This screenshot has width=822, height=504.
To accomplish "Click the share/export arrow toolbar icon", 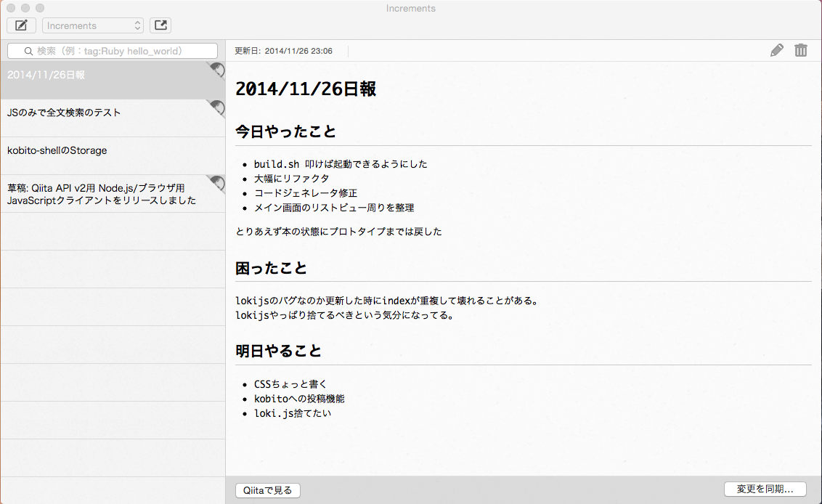I will point(160,25).
